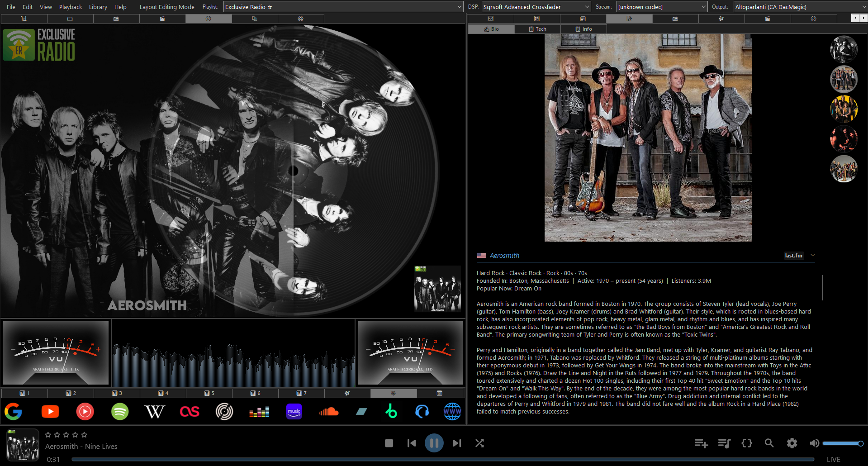Viewport: 868px width, 466px height.
Task: Open Amazon Music icon
Action: 294,411
